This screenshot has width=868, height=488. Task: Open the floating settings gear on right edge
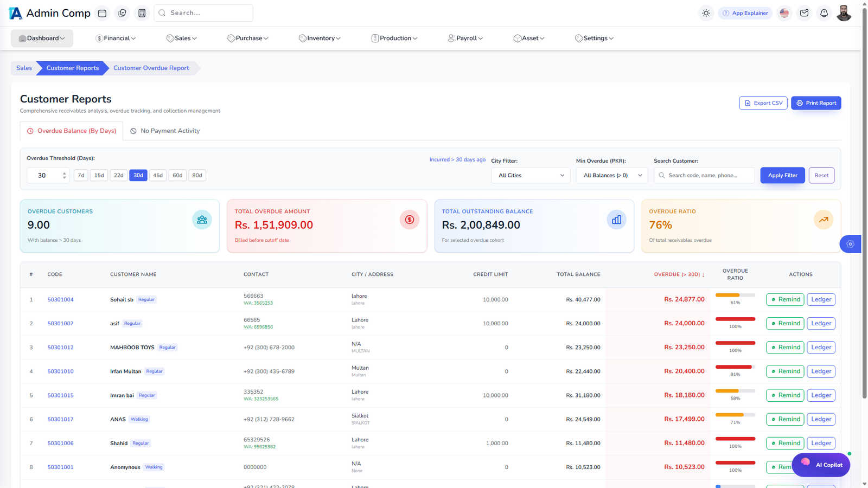851,244
